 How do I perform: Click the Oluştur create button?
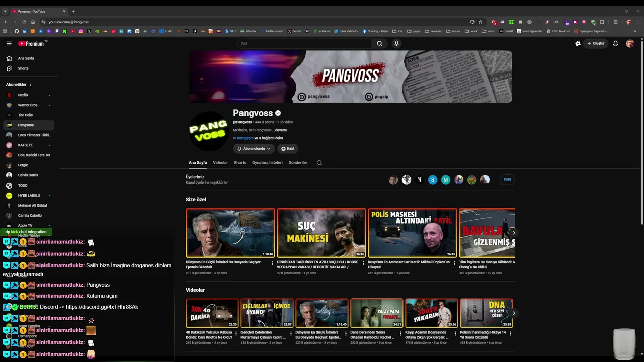pyautogui.click(x=596, y=44)
